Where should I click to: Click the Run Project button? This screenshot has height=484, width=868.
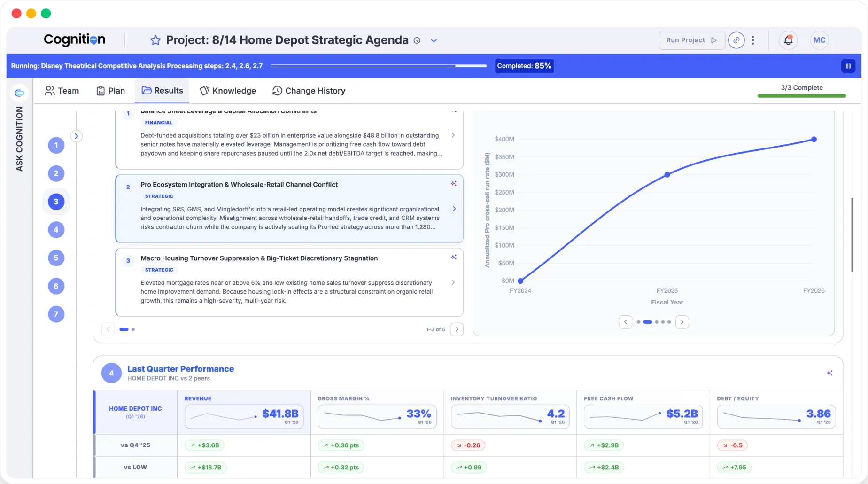(x=691, y=40)
